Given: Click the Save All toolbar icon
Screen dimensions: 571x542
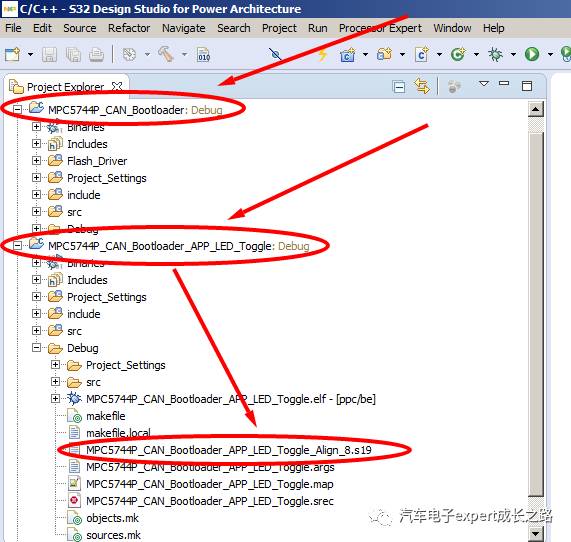Looking at the screenshot, I should click(73, 55).
